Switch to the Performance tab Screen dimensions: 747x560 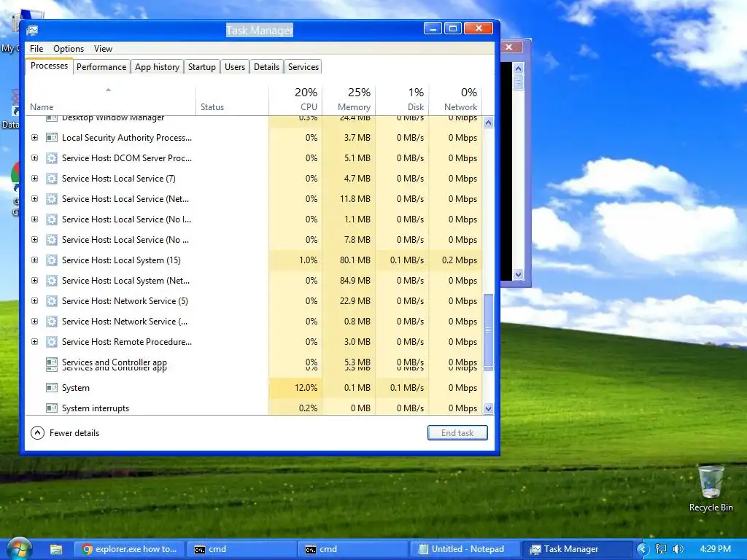tap(101, 67)
